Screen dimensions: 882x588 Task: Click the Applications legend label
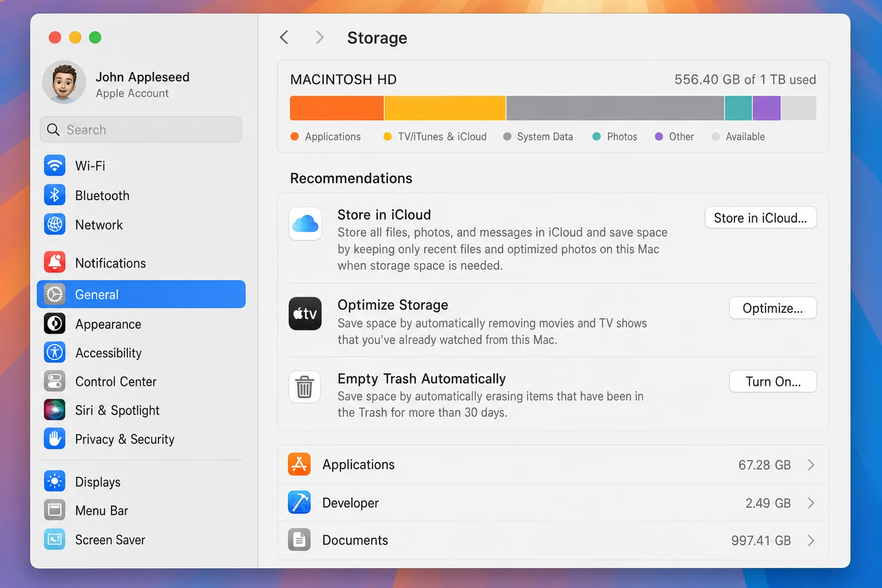click(332, 137)
